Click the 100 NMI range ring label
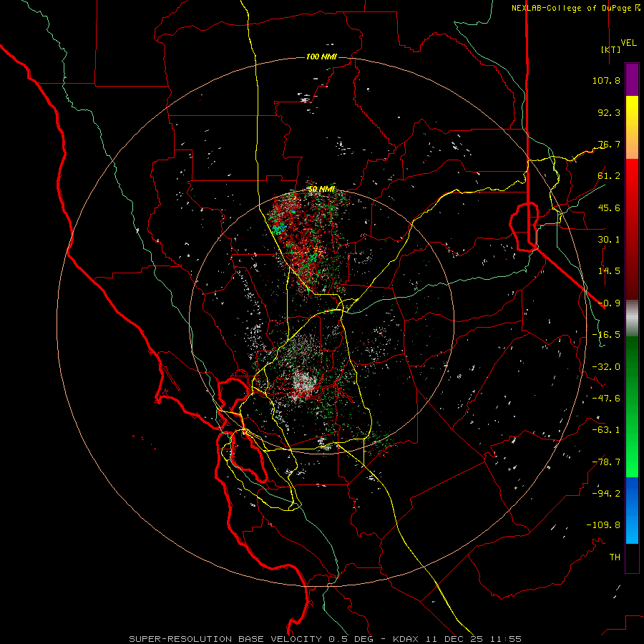This screenshot has width=644, height=644. pyautogui.click(x=321, y=57)
